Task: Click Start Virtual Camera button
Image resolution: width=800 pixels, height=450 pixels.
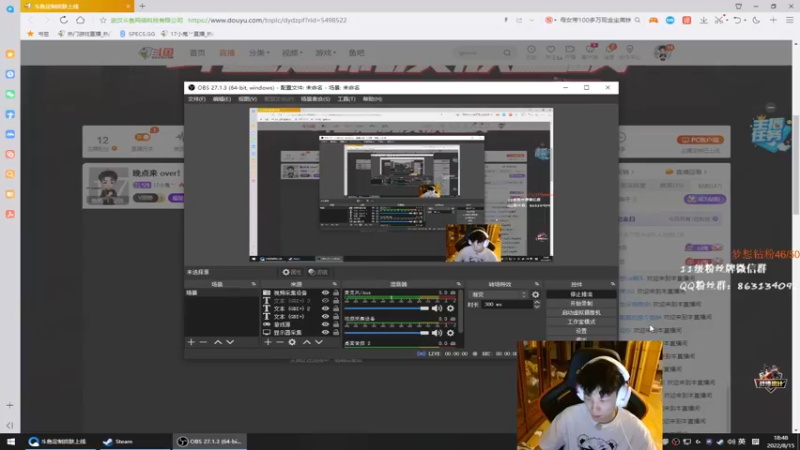Action: tap(581, 313)
